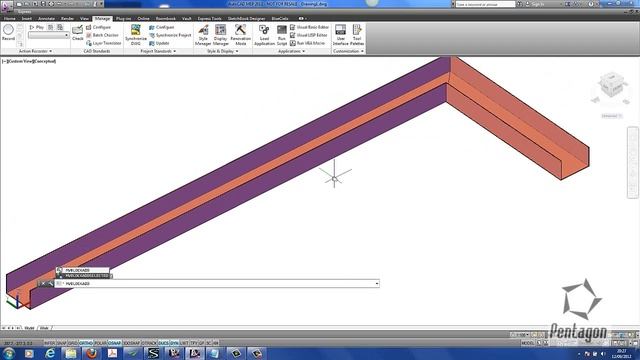This screenshot has height=360, width=640.
Task: Open Adobe Reader from taskbar
Action: (112, 353)
